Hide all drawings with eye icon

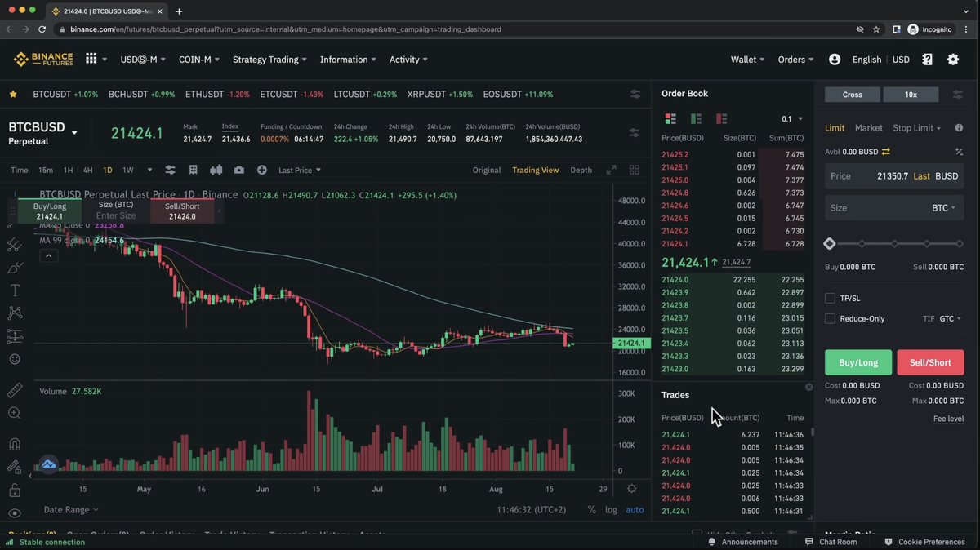pyautogui.click(x=14, y=513)
